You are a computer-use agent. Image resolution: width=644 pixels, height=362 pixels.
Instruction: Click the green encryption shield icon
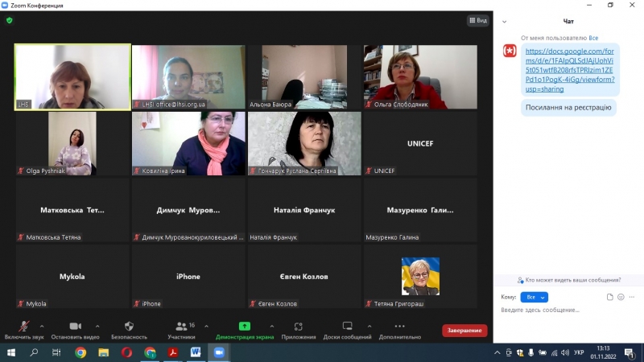click(10, 20)
